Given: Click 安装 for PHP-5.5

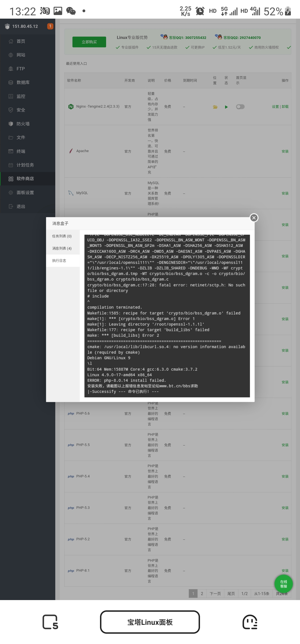Looking at the screenshot, I should (x=285, y=445).
